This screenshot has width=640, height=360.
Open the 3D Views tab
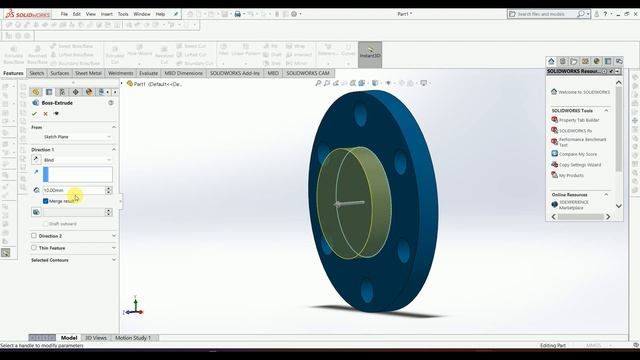tap(96, 338)
